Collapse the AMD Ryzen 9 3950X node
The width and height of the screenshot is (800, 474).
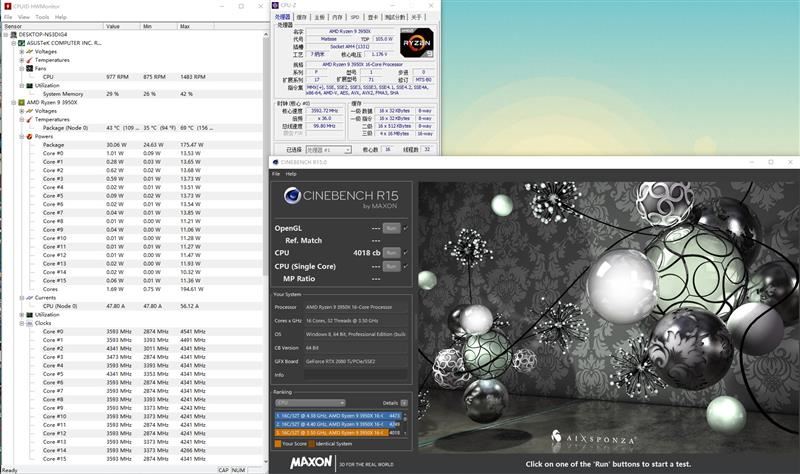click(14, 103)
